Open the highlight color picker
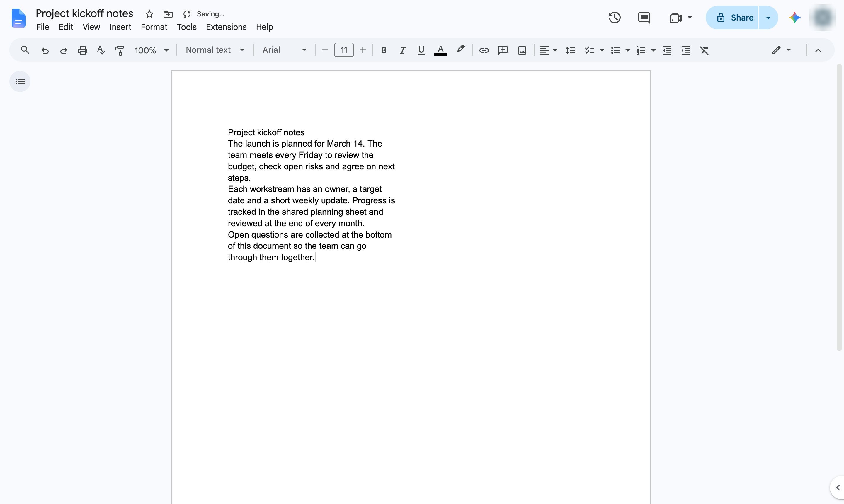 click(461, 50)
